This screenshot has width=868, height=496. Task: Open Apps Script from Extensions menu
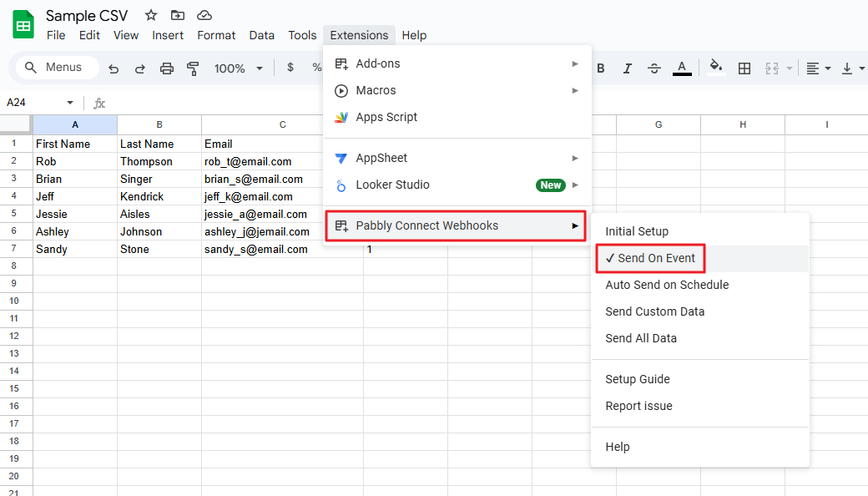click(386, 117)
